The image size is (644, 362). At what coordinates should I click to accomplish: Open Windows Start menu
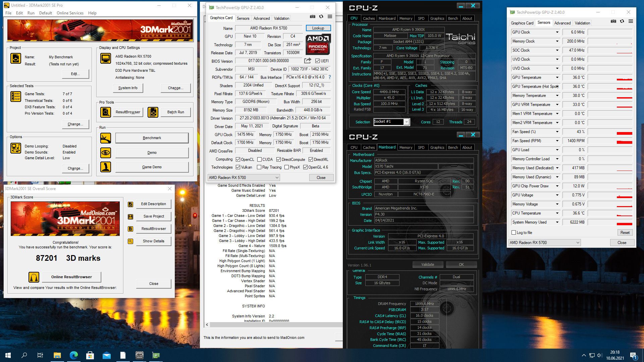(x=8, y=355)
